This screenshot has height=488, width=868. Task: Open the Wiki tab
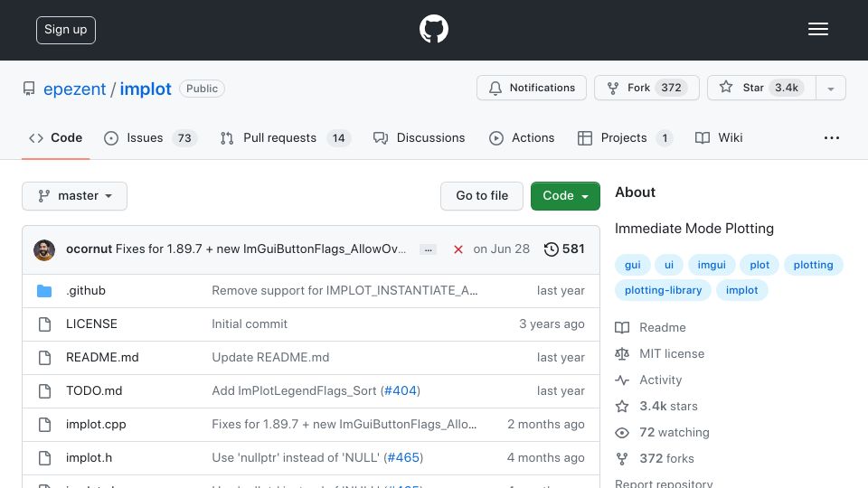(x=719, y=137)
